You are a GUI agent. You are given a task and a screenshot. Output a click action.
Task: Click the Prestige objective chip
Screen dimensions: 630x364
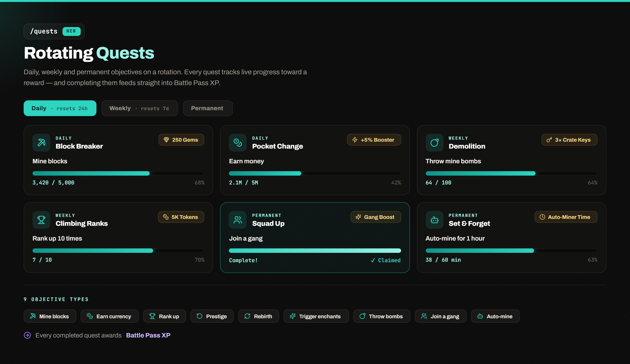212,316
